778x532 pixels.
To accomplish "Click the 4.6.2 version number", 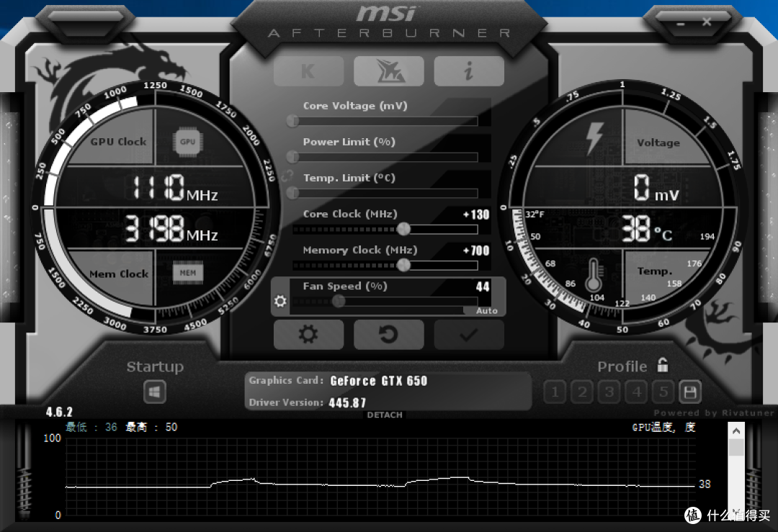I will 59,412.
